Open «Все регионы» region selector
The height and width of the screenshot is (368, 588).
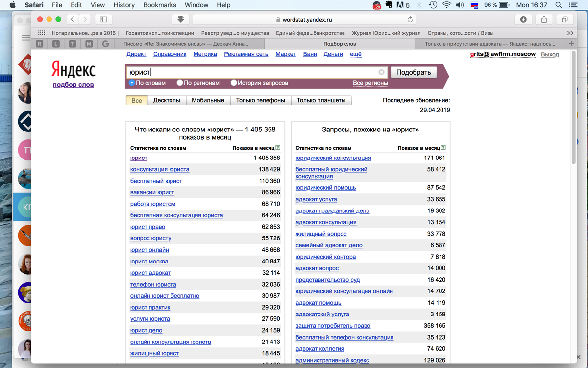pyautogui.click(x=370, y=83)
